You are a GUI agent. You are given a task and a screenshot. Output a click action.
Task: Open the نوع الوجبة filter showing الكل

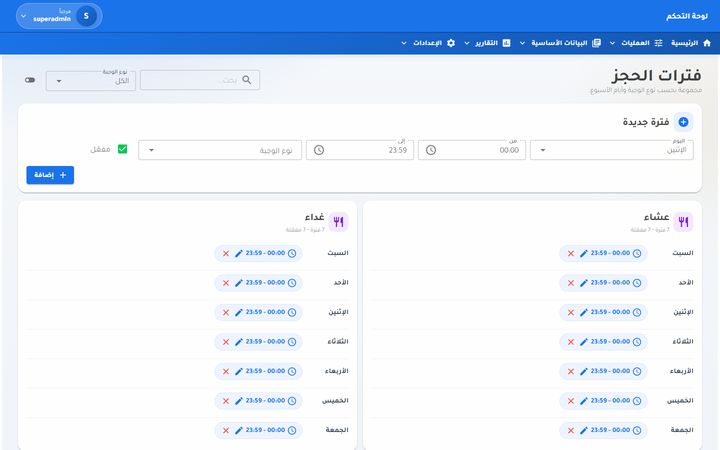(x=91, y=80)
